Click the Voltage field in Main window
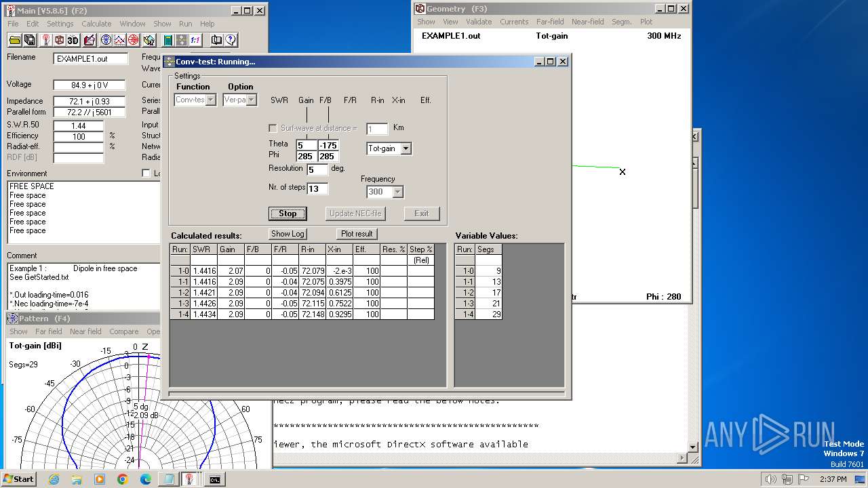 [x=90, y=85]
